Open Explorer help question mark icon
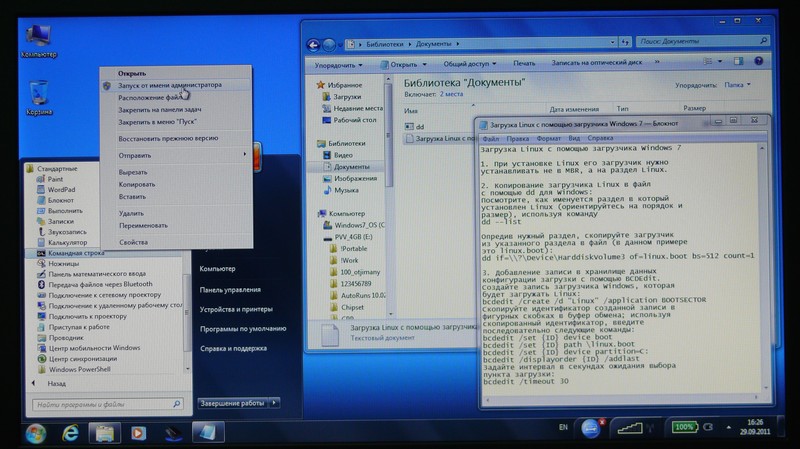This screenshot has height=449, width=800. pyautogui.click(x=759, y=61)
